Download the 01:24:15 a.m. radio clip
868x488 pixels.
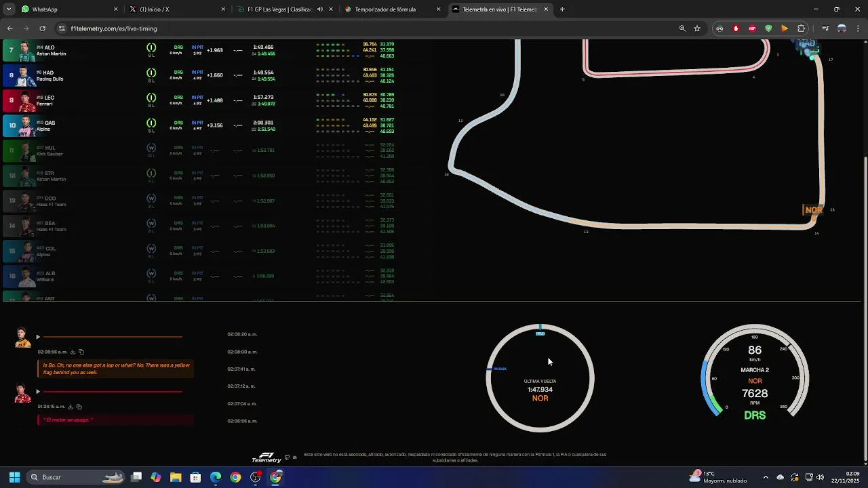pyautogui.click(x=71, y=407)
